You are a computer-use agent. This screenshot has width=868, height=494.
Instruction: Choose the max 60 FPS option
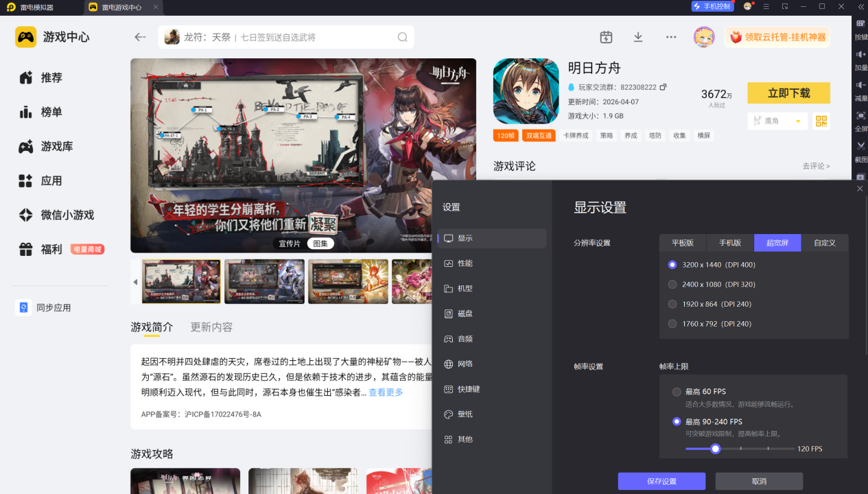point(677,392)
